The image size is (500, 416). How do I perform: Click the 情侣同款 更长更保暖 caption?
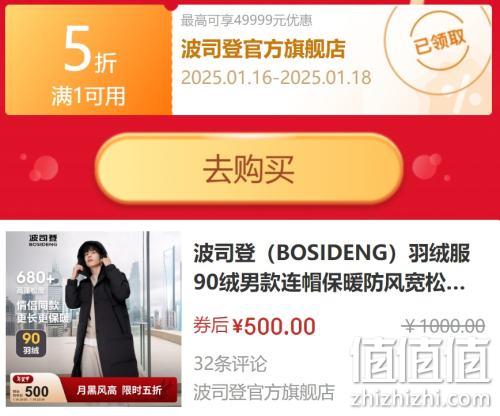pyautogui.click(x=42, y=311)
